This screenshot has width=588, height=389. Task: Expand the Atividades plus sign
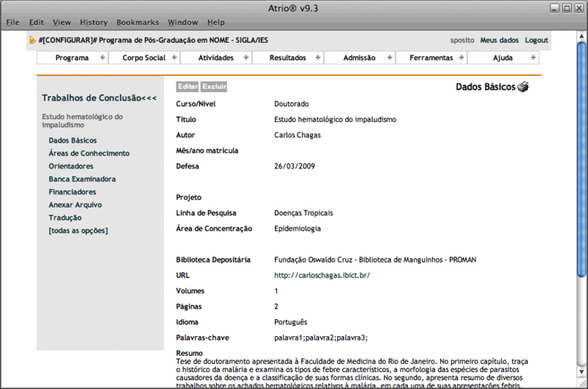click(x=246, y=57)
